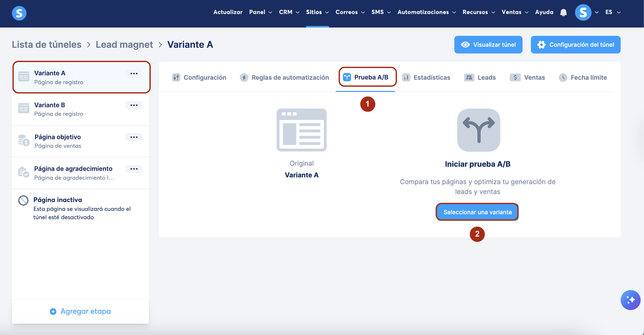Click the Página de agradecimiento options dots
Screen dimensions: 644x335
134,169
